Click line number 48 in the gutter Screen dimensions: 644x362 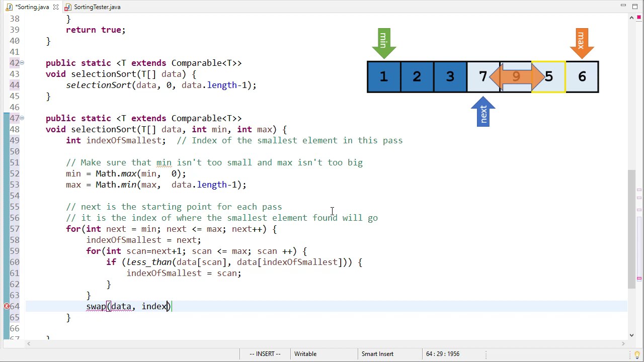pos(14,129)
